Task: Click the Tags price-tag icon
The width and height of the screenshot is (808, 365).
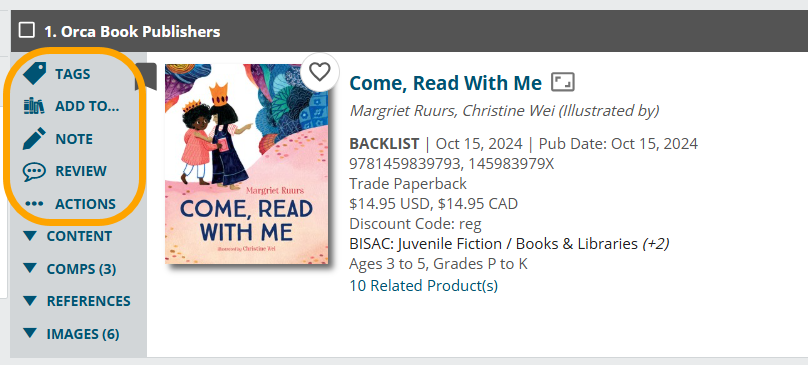Action: [x=35, y=74]
